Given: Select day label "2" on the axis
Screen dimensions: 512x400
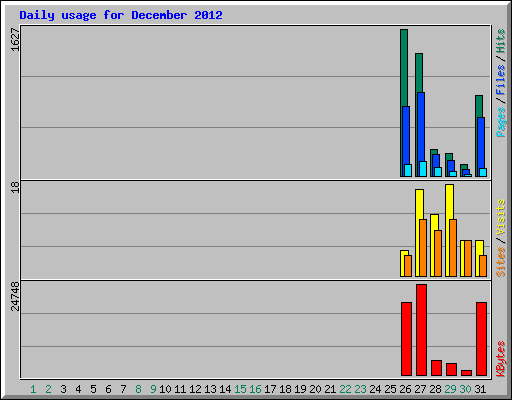Looking at the screenshot, I should (48, 389).
